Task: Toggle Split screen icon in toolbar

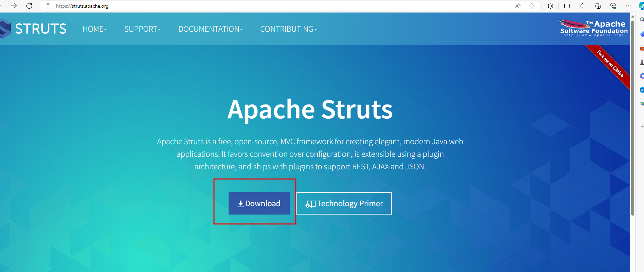Action: (567, 6)
